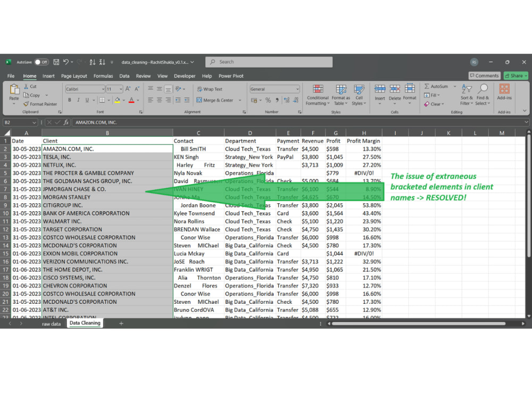This screenshot has height=399, width=532.
Task: Click the Increase Indent icon
Action: 187,100
